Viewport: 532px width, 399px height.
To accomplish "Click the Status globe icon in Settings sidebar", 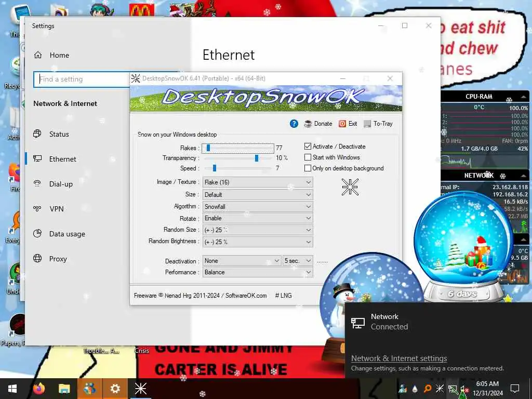I will 37,134.
